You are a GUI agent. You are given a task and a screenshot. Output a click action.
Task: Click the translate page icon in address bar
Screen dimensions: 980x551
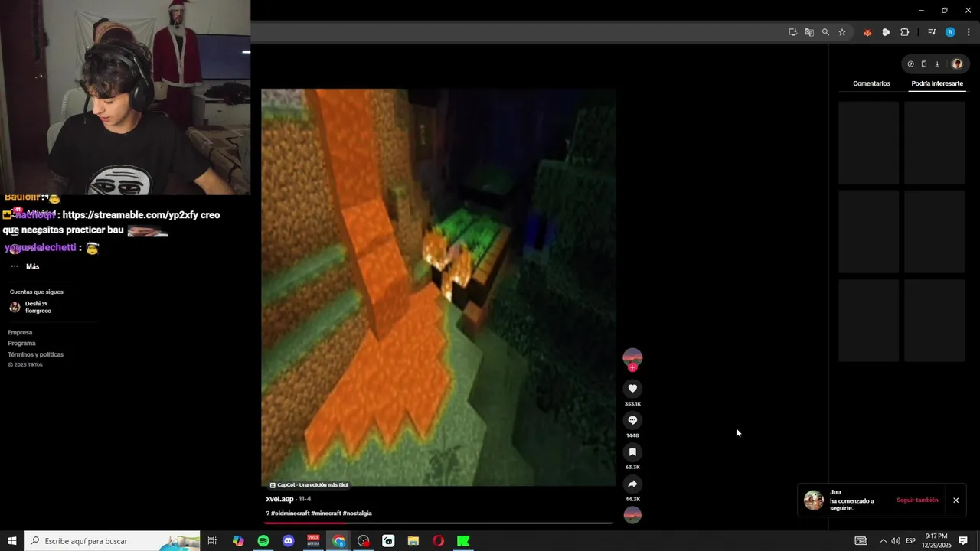[809, 32]
